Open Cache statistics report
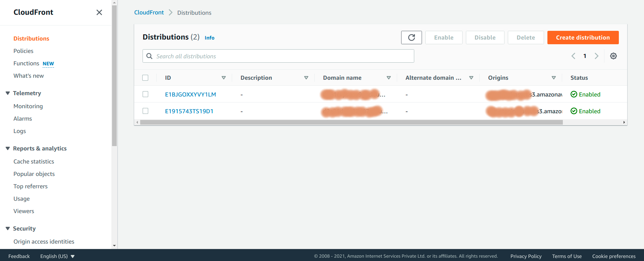Viewport: 644px width, 261px height. pyautogui.click(x=34, y=161)
